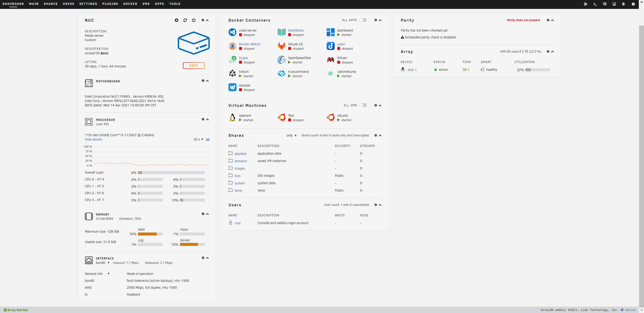Click the Hide details link
Image resolution: width=644 pixels, height=313 pixels.
[x=93, y=139]
